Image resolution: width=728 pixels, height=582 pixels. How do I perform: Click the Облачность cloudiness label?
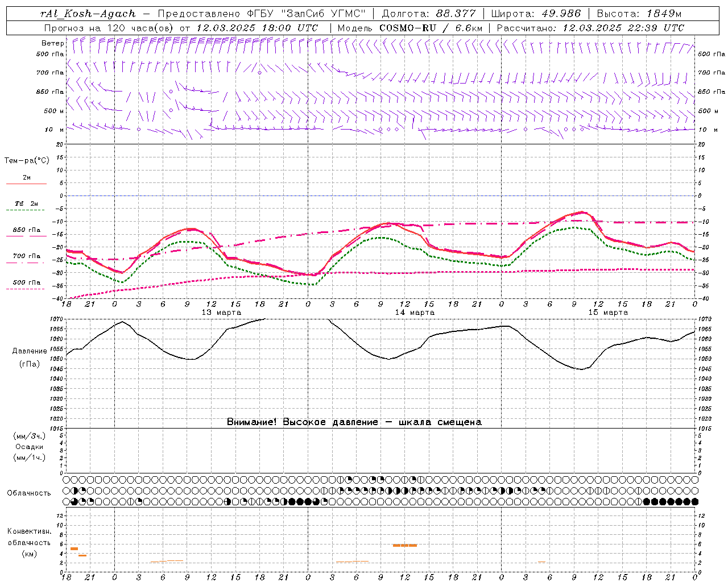click(29, 493)
